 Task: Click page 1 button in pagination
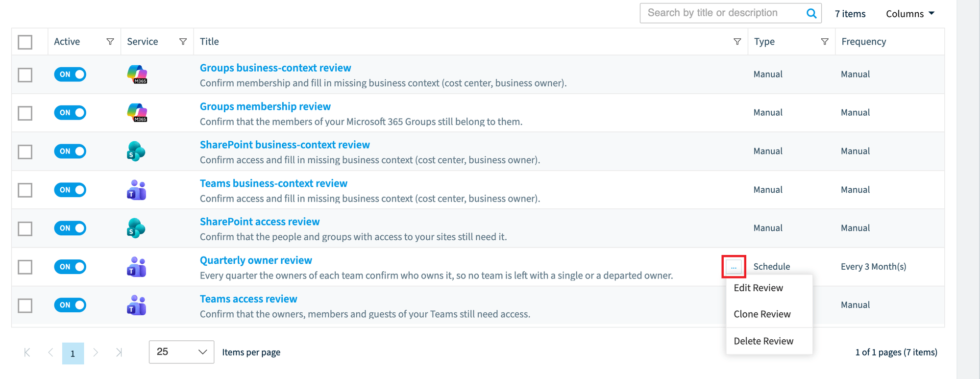[73, 353]
